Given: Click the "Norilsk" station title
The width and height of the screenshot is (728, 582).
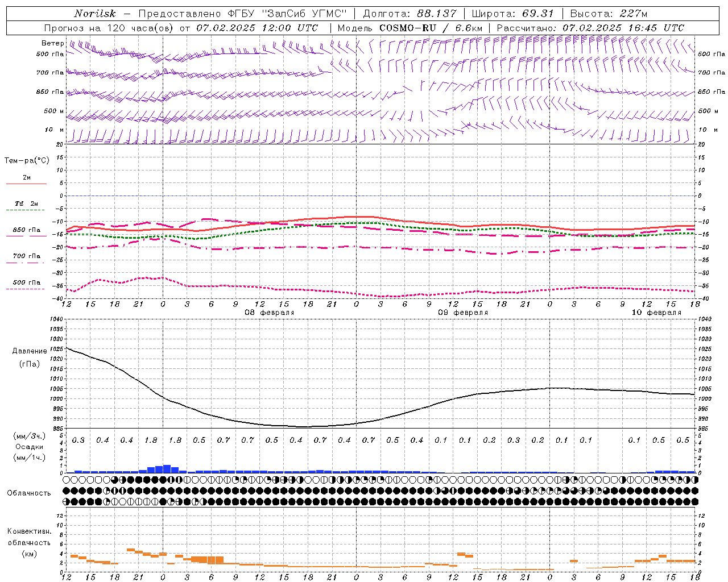Looking at the screenshot, I should coord(95,14).
